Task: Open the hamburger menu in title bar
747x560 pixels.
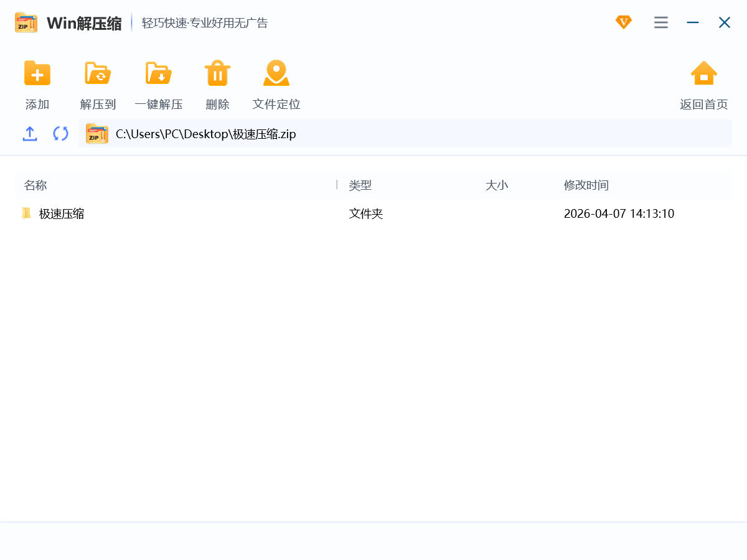Action: point(660,22)
